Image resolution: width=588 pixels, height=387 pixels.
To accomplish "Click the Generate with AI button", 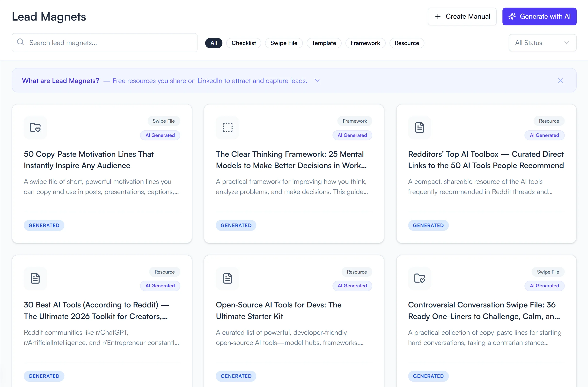I will [x=539, y=16].
